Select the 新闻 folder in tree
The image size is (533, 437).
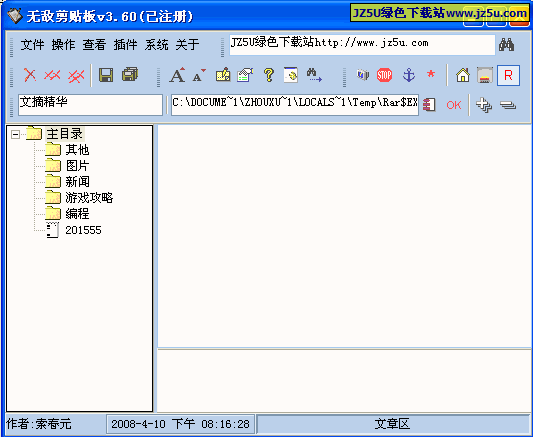tap(77, 182)
